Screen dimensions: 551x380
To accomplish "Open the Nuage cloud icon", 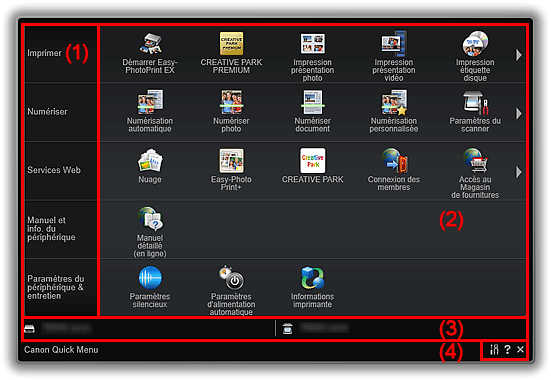I will click(x=150, y=161).
